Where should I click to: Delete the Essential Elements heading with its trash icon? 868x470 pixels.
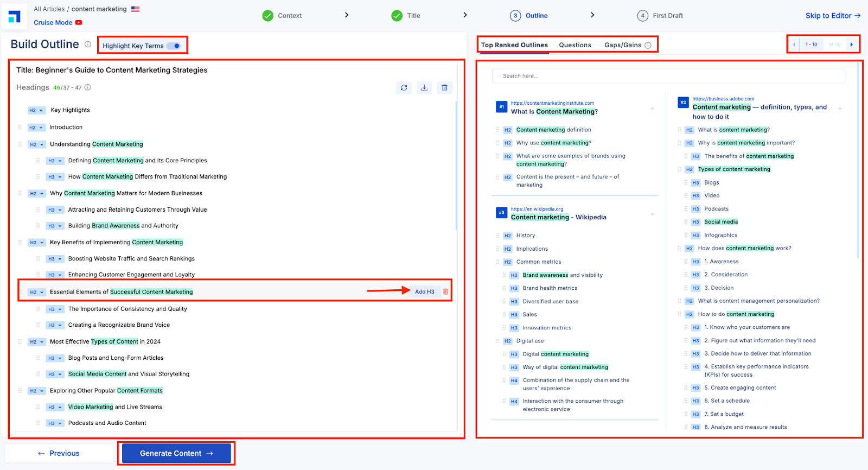tap(445, 292)
